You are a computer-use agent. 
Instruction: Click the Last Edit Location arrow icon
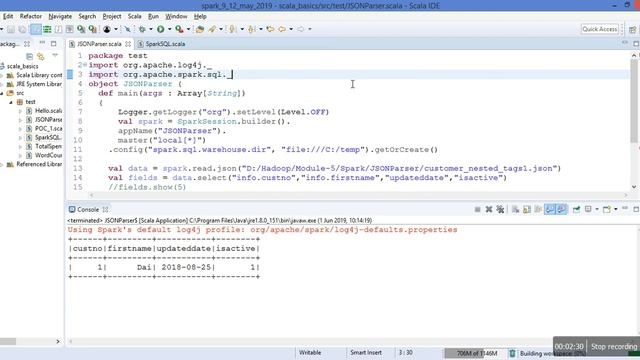270,29
